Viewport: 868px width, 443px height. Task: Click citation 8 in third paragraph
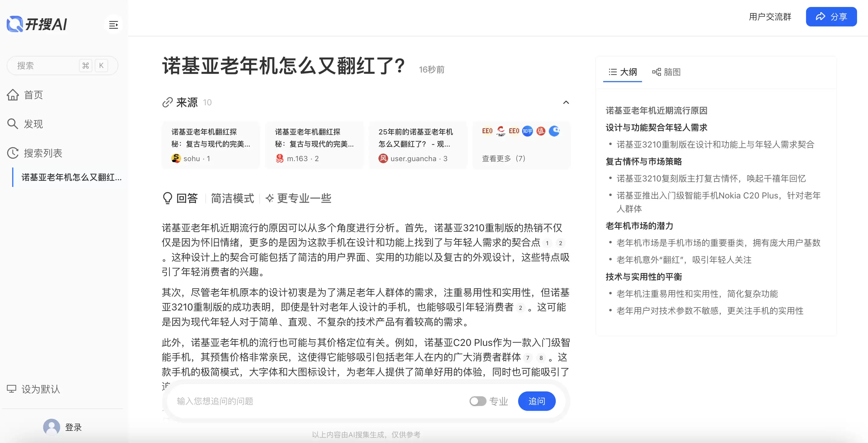(541, 358)
